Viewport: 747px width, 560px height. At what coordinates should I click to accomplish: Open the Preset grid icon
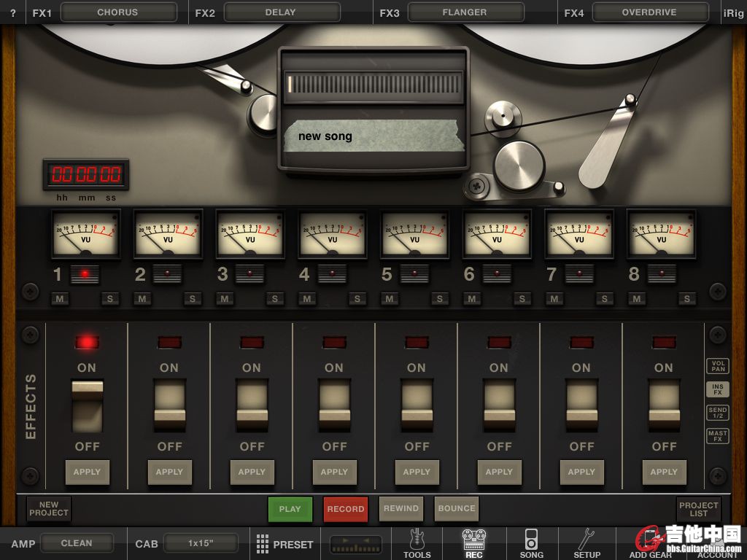tap(285, 544)
